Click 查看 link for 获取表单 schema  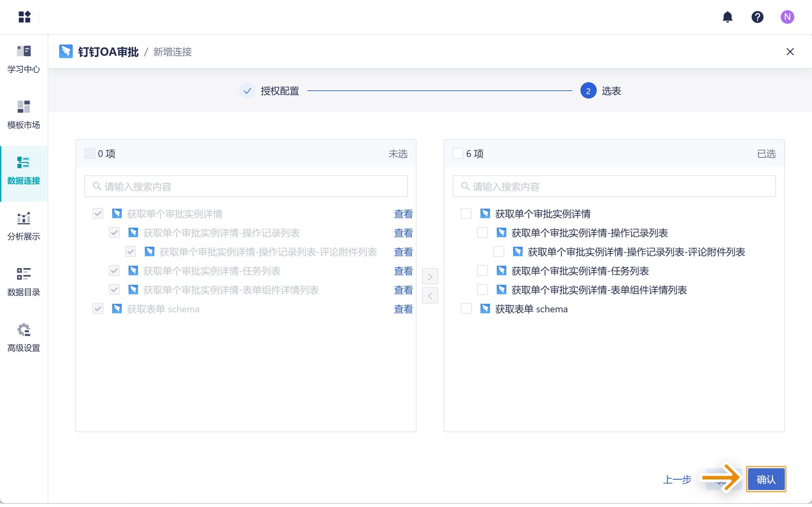pyautogui.click(x=403, y=309)
